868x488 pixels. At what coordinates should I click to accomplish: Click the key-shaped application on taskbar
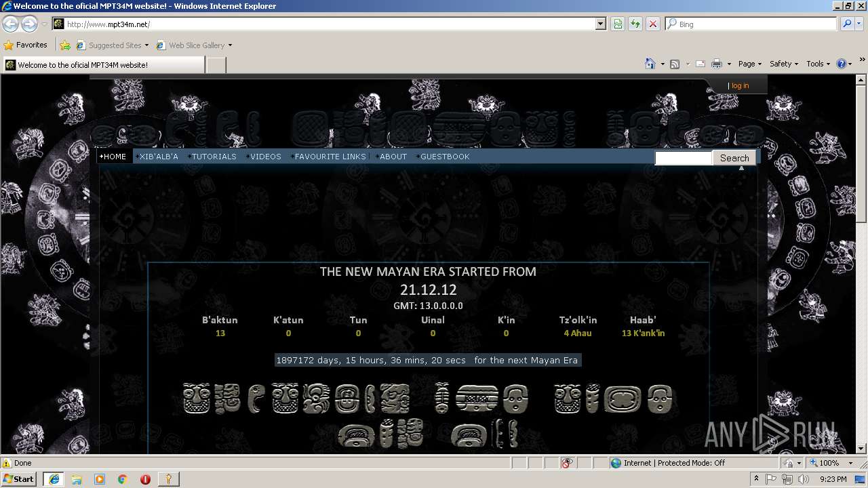pos(168,479)
